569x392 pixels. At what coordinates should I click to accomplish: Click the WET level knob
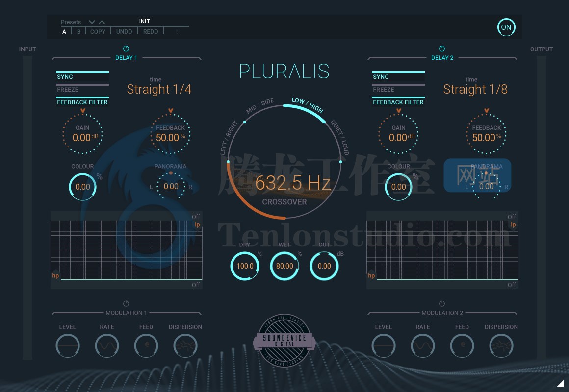click(284, 266)
